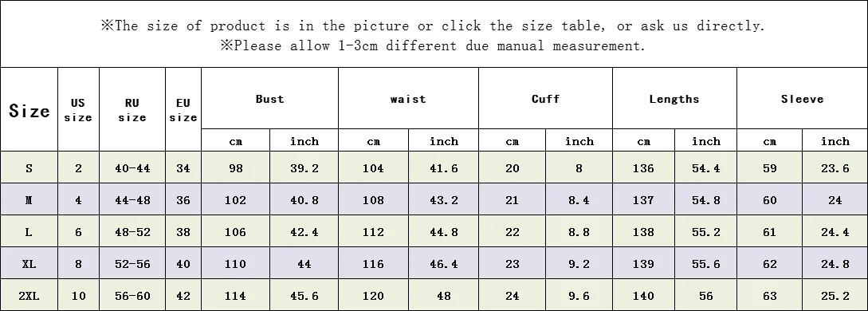Click the Size column header
This screenshot has width=868, height=311.
click(29, 109)
